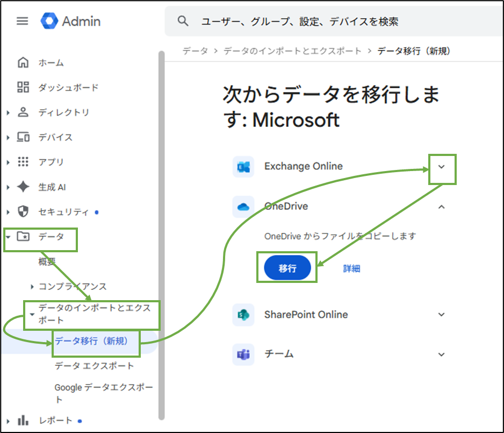Open ホーム in sidebar

tap(51, 63)
